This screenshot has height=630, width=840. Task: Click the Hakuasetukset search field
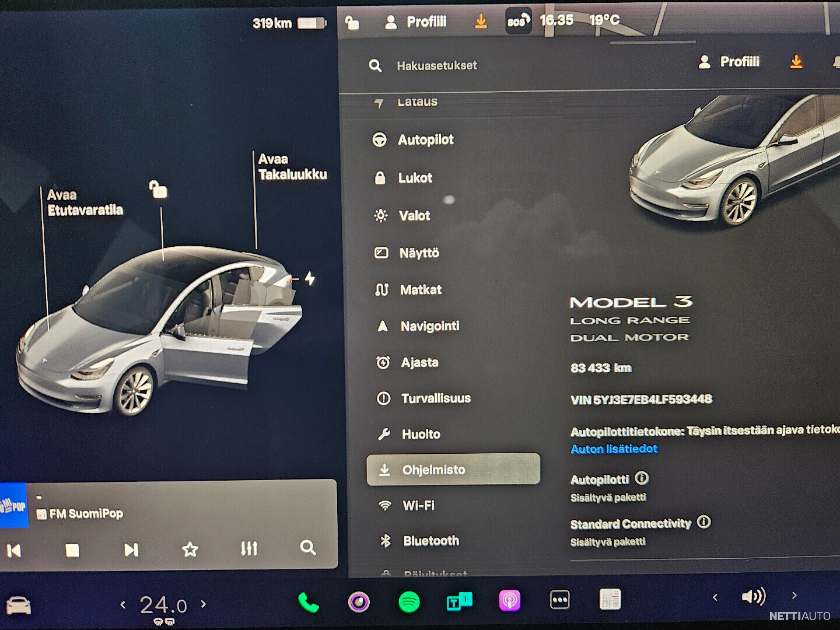[437, 66]
